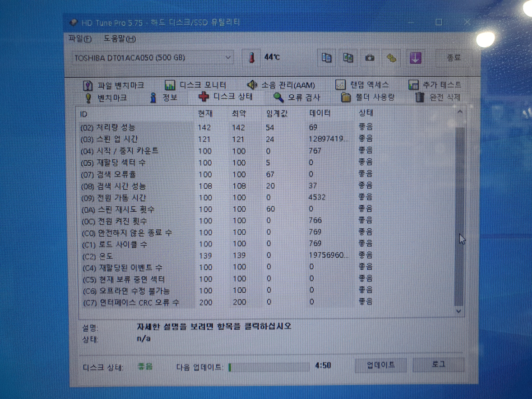Switch to the 완전 삭제 tab
The image size is (532, 399).
(438, 97)
